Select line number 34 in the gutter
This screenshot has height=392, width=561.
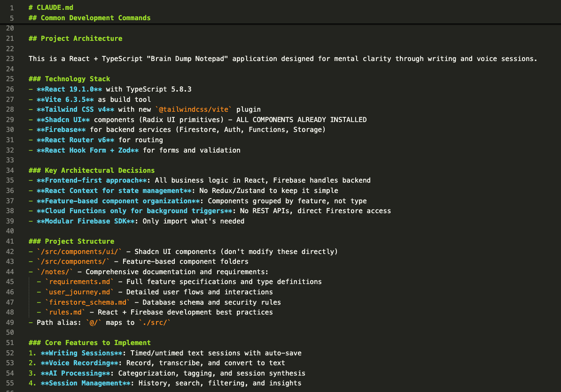pyautogui.click(x=10, y=170)
